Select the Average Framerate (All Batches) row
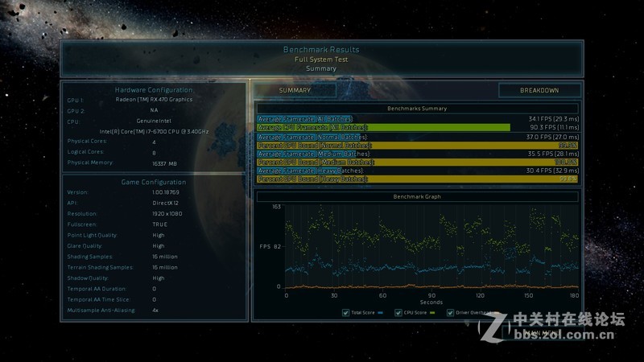Viewport: 644px width, 362px height. pos(418,119)
